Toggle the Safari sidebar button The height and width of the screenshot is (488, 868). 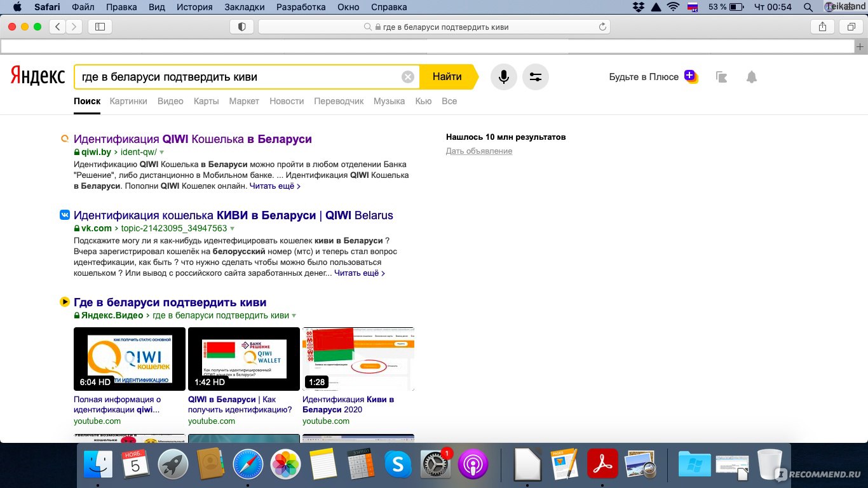(100, 27)
